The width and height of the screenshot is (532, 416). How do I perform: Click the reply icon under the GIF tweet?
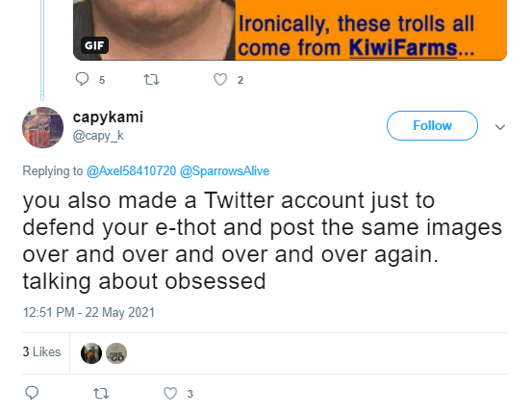pyautogui.click(x=82, y=79)
